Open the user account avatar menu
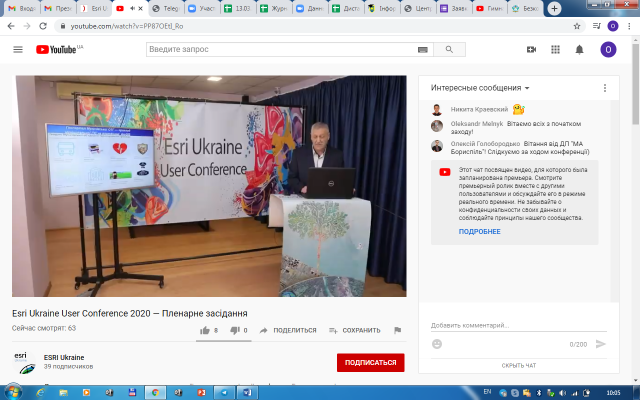The width and height of the screenshot is (640, 400). point(608,49)
